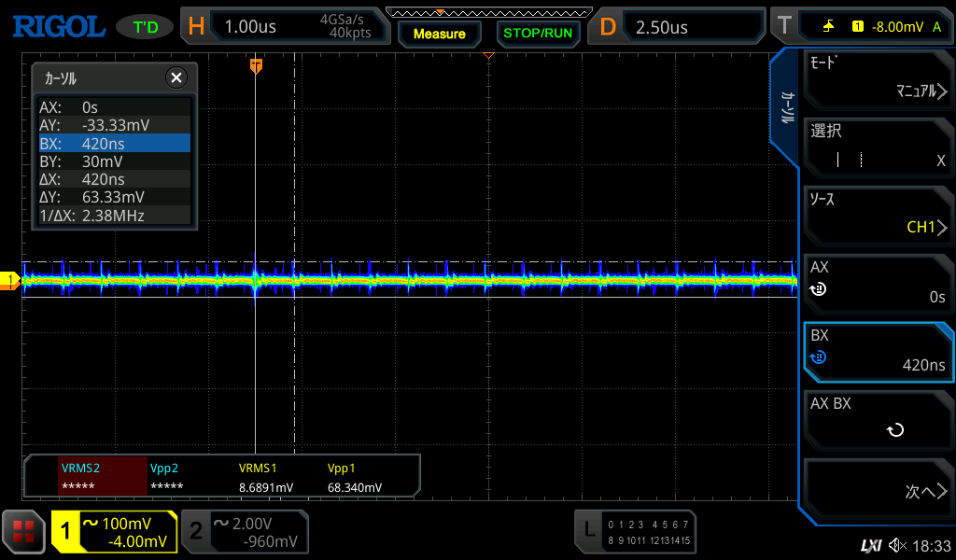Click the orange trigger position marker
Viewport: 956px width, 560px height.
pyautogui.click(x=256, y=65)
